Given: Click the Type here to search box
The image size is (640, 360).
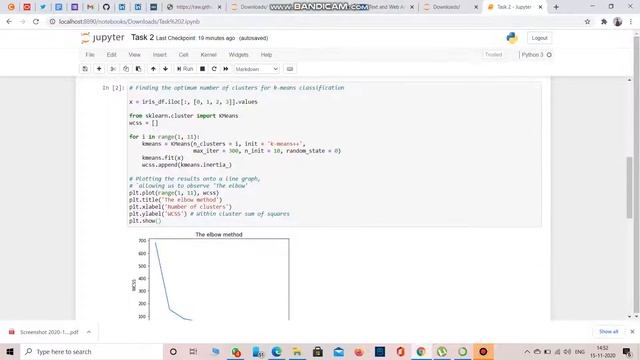Looking at the screenshot, I should point(91,351).
